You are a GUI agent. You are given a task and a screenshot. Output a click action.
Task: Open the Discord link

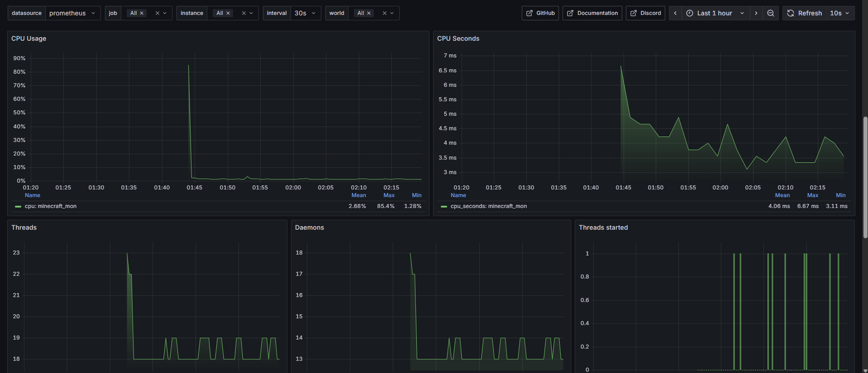(645, 13)
